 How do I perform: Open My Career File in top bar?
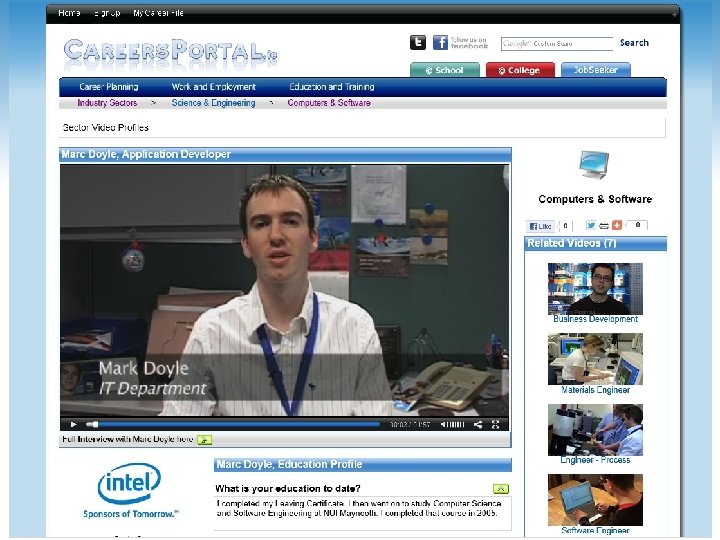click(x=158, y=13)
